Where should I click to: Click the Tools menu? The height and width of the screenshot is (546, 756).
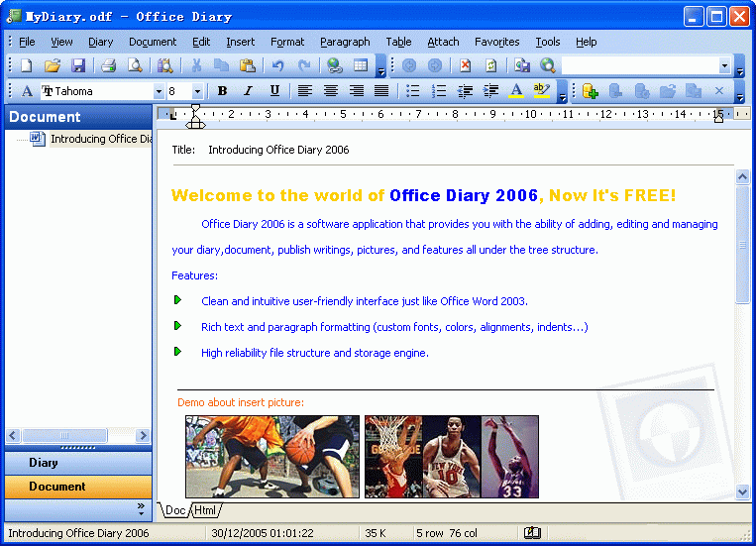[x=548, y=42]
